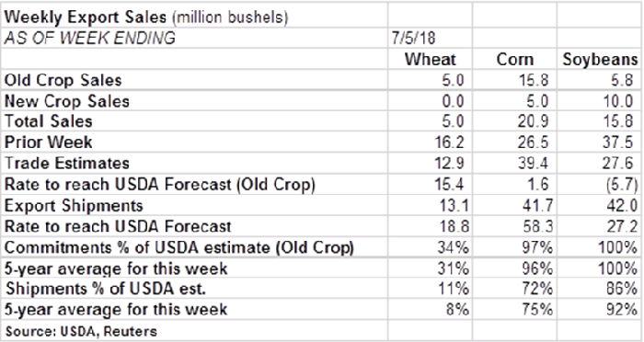Select the Soybeans column header
This screenshot has height=342, width=644.
point(600,59)
